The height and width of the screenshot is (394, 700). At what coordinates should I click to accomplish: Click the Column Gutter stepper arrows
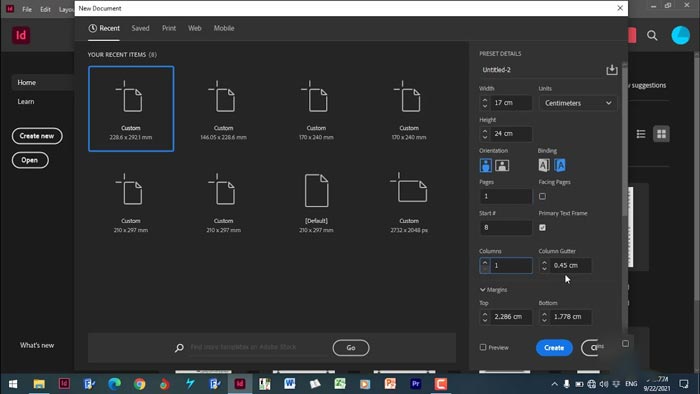point(544,265)
